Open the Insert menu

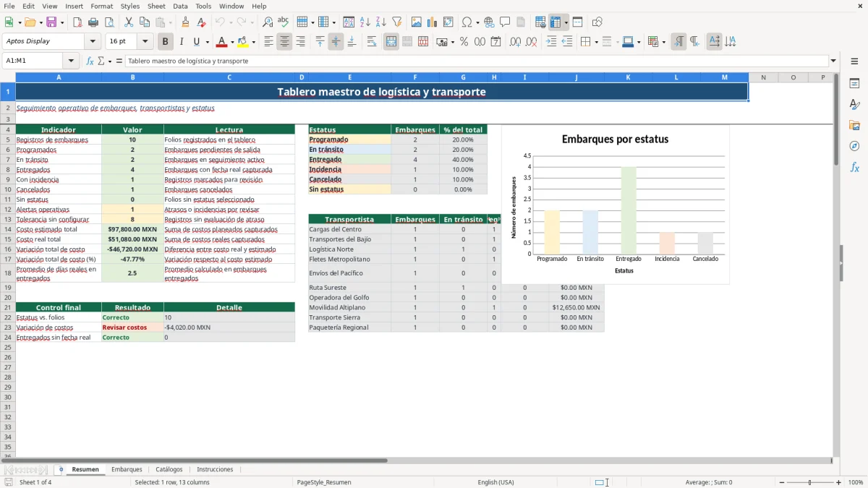pos(75,6)
